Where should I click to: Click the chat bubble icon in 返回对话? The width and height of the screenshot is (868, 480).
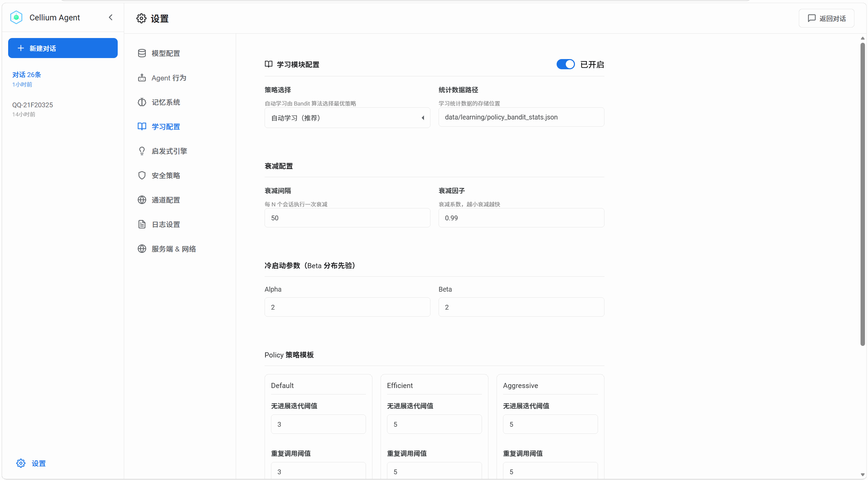[812, 18]
